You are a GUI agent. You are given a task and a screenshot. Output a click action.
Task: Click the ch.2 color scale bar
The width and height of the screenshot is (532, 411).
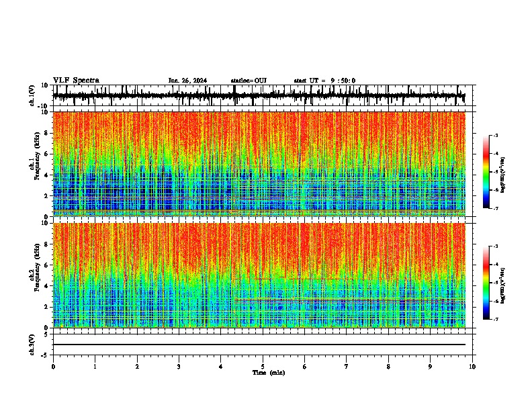click(486, 283)
